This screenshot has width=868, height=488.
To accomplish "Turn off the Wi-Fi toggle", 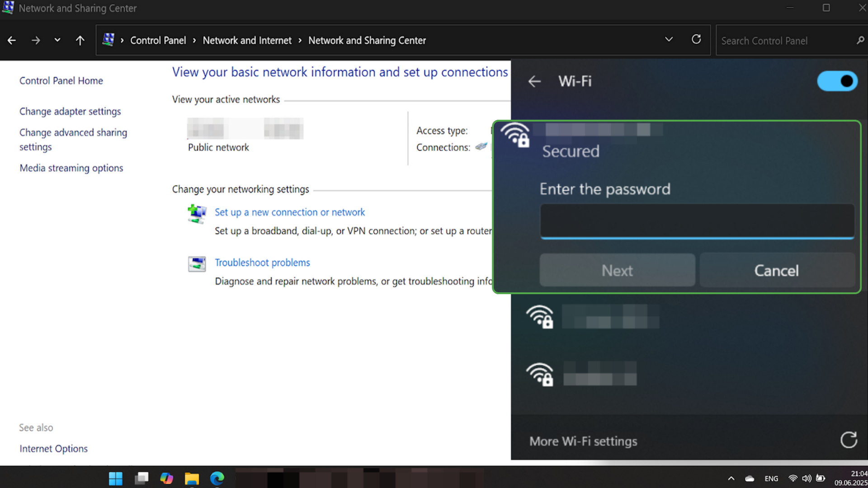I will pos(837,81).
